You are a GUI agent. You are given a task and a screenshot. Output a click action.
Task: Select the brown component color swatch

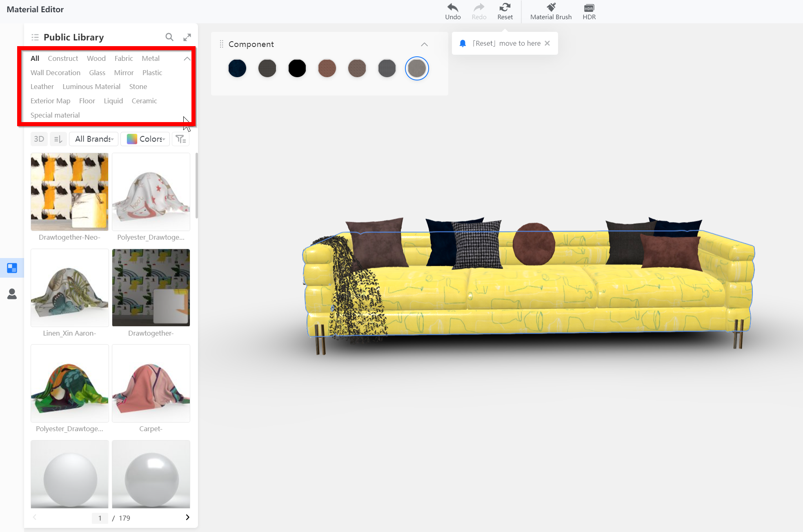327,68
